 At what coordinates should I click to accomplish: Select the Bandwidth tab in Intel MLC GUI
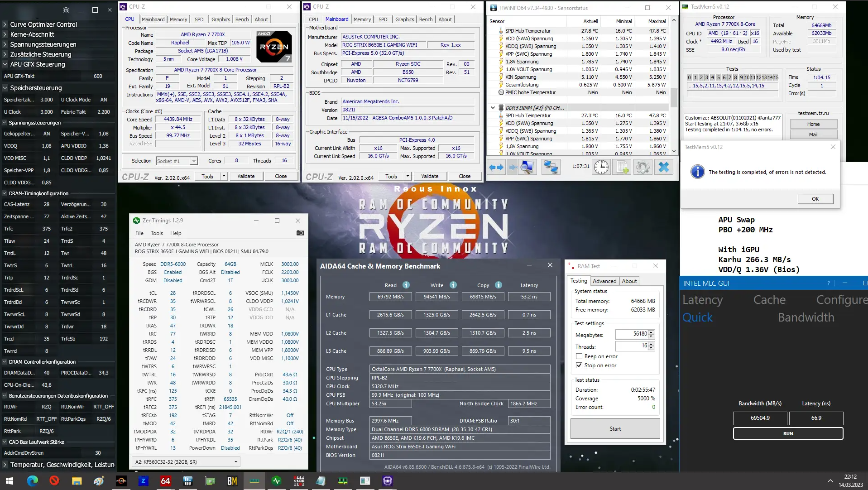(806, 317)
